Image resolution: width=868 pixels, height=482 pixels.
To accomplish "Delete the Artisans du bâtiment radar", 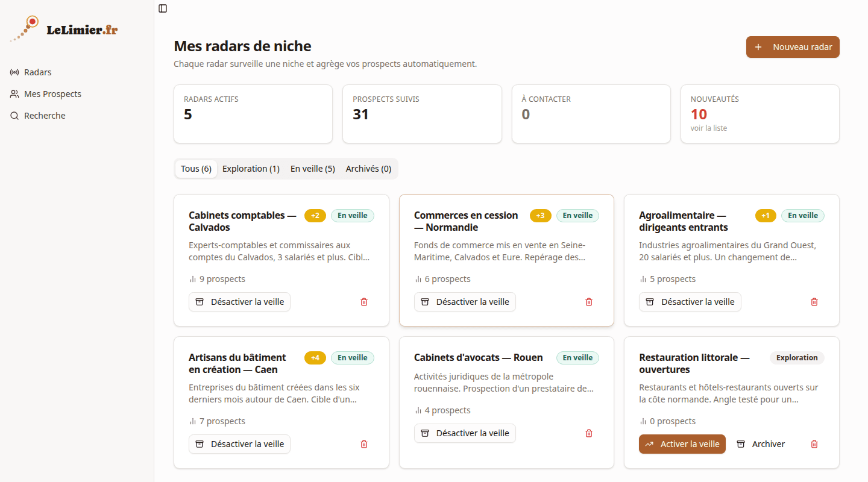I will click(364, 444).
